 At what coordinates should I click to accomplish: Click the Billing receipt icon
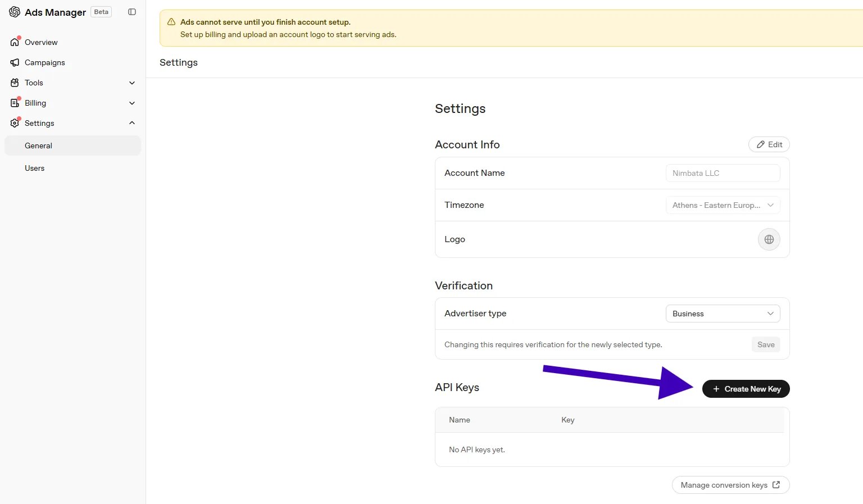pyautogui.click(x=15, y=103)
